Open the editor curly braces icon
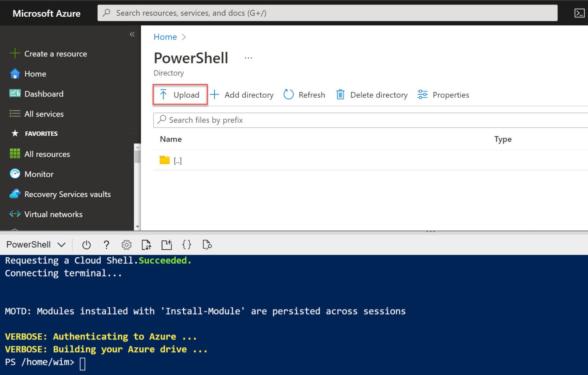This screenshot has height=375, width=588. pos(187,245)
